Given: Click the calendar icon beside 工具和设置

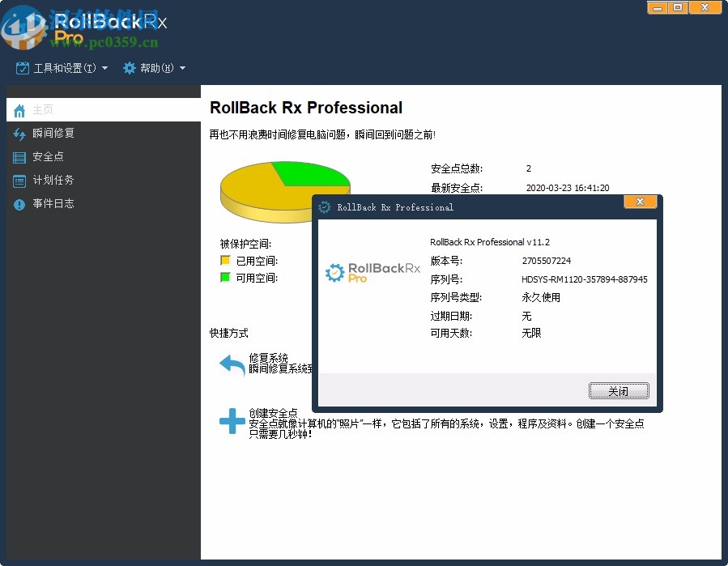Looking at the screenshot, I should tap(22, 68).
